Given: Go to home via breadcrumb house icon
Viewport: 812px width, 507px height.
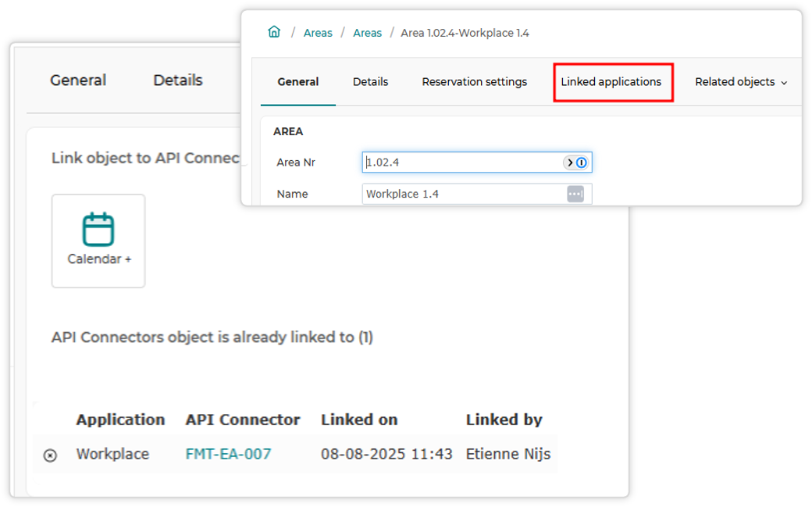Looking at the screenshot, I should click(274, 32).
